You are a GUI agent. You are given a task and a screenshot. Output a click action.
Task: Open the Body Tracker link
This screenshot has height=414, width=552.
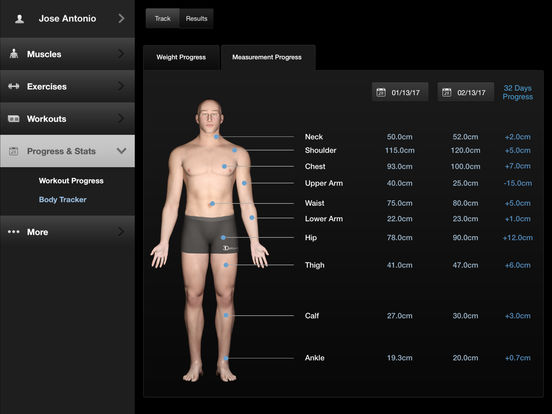coord(63,200)
